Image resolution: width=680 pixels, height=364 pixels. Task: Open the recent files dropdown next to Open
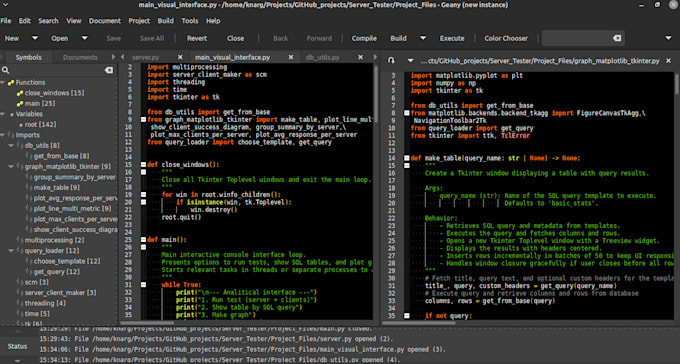point(85,38)
